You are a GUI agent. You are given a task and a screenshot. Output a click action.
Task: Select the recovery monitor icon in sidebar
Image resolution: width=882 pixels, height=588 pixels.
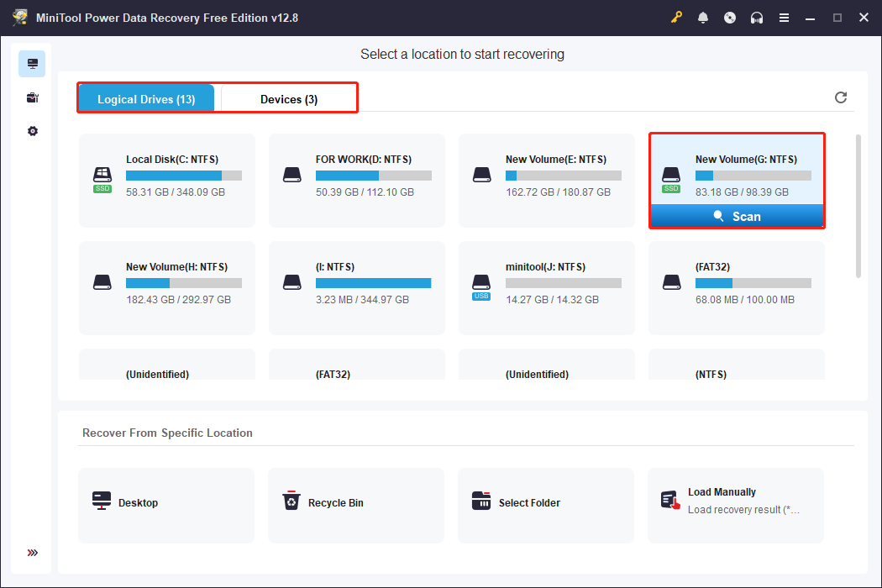[x=32, y=64]
